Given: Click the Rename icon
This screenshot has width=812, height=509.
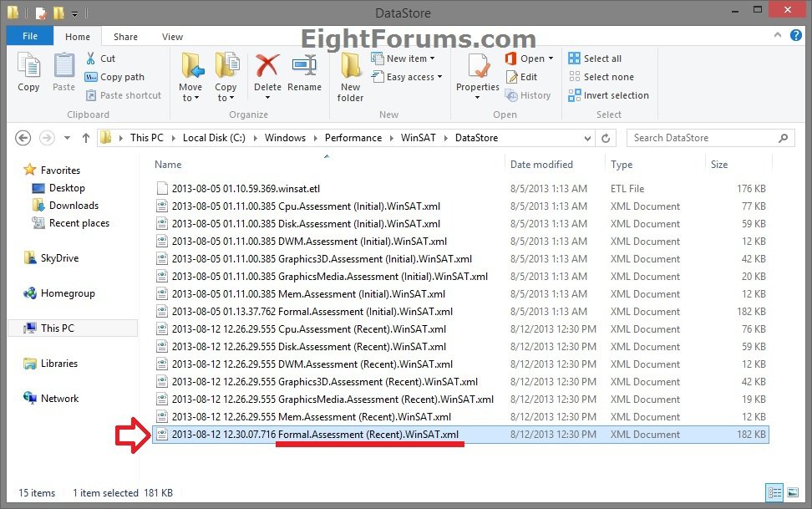Looking at the screenshot, I should click(304, 66).
